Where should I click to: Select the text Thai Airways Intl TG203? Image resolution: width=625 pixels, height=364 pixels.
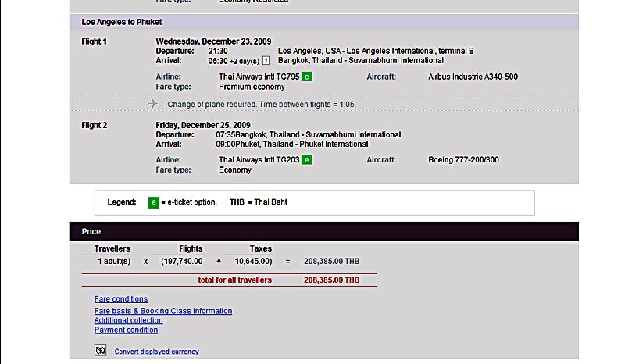click(x=259, y=160)
